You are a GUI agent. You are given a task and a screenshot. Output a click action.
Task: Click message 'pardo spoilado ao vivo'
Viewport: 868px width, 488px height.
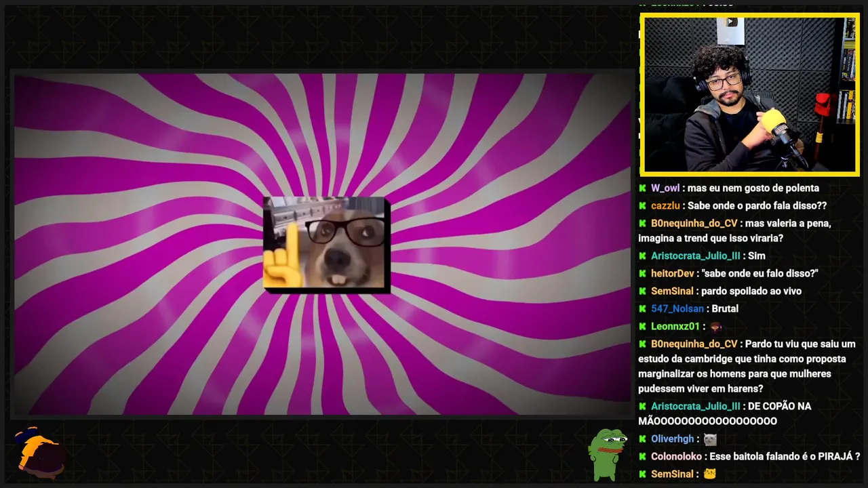coord(751,291)
